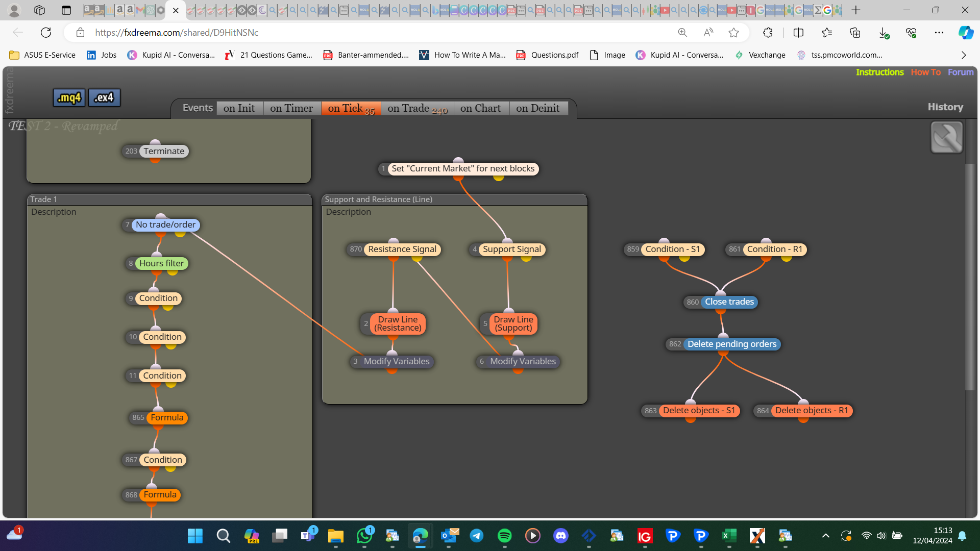
Task: Open Telegram from the taskbar
Action: coord(477,536)
